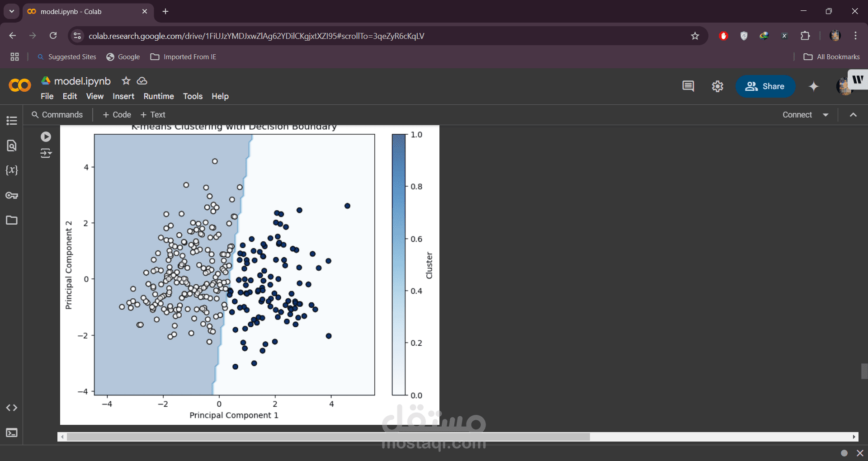Click the browser address bar URL
Screen dimensions: 868x461
tap(256, 36)
